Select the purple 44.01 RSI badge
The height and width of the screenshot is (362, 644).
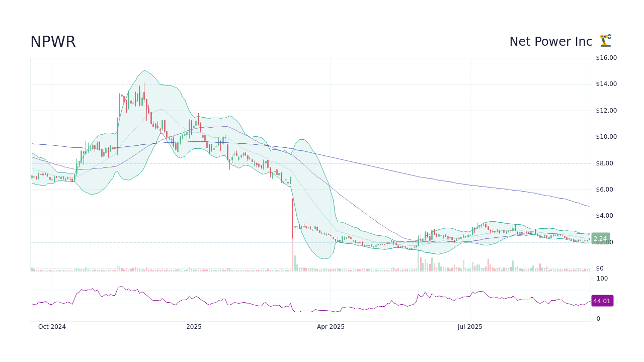[602, 301]
